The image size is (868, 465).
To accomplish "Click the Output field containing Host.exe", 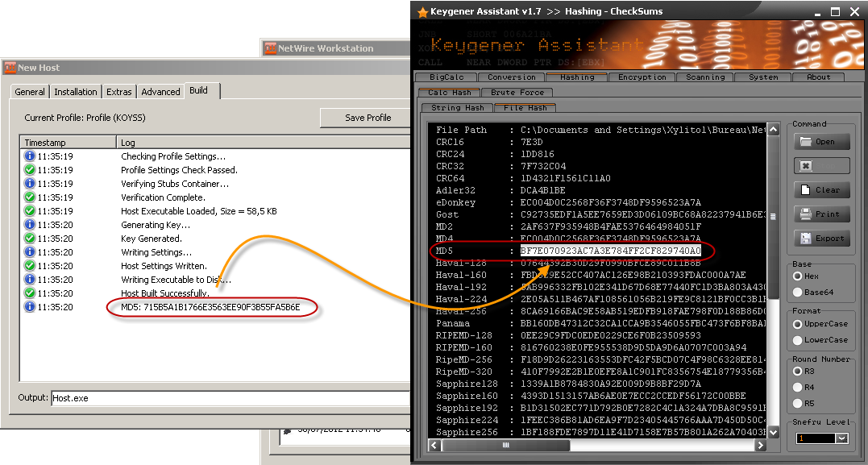I will point(230,398).
